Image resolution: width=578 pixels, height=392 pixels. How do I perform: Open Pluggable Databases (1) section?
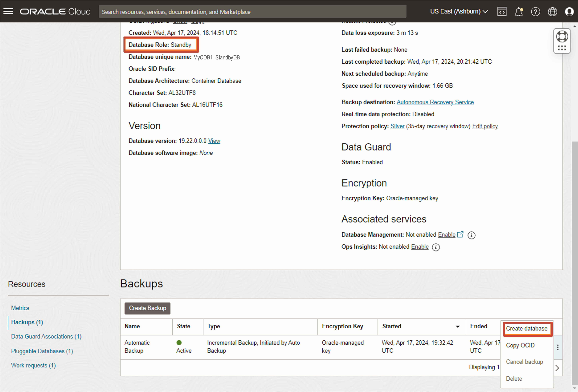[42, 351]
